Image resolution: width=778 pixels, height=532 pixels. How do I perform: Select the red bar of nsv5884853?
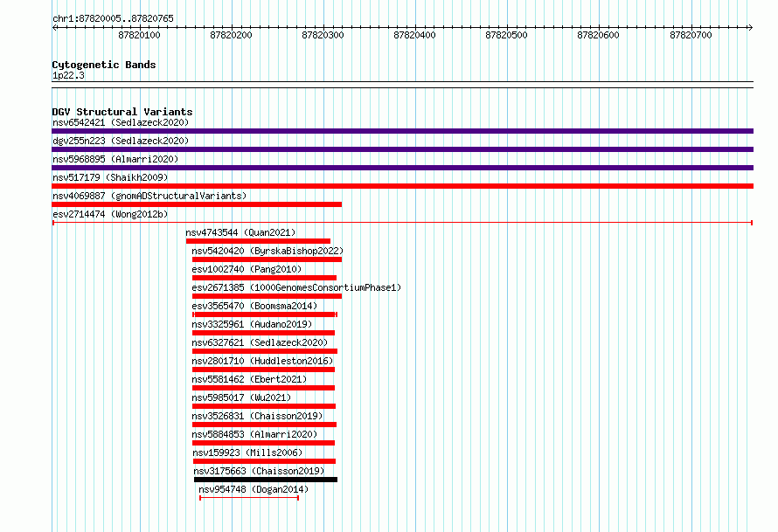coord(263,443)
